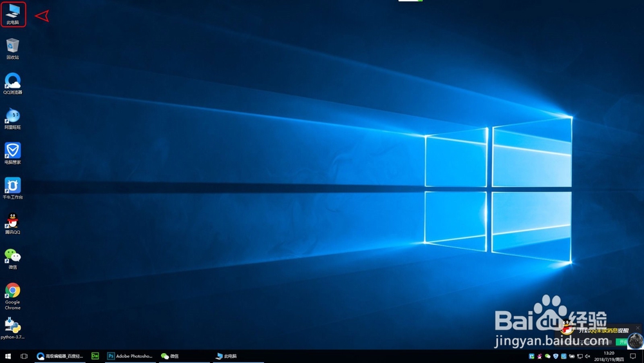Select the 千牛工作台 desktop shortcut
The height and width of the screenshot is (363, 644).
click(x=13, y=188)
